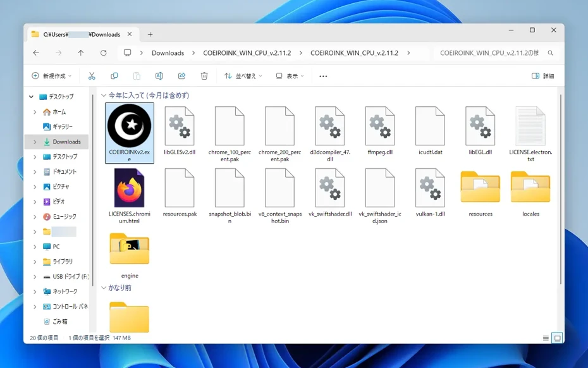Select the resources.pak file icon
The image size is (588, 368).
pos(180,188)
